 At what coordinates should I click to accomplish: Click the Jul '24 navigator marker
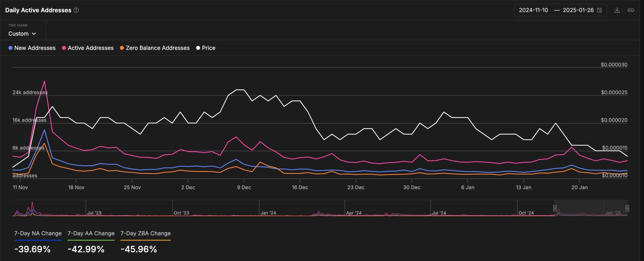[x=439, y=213]
